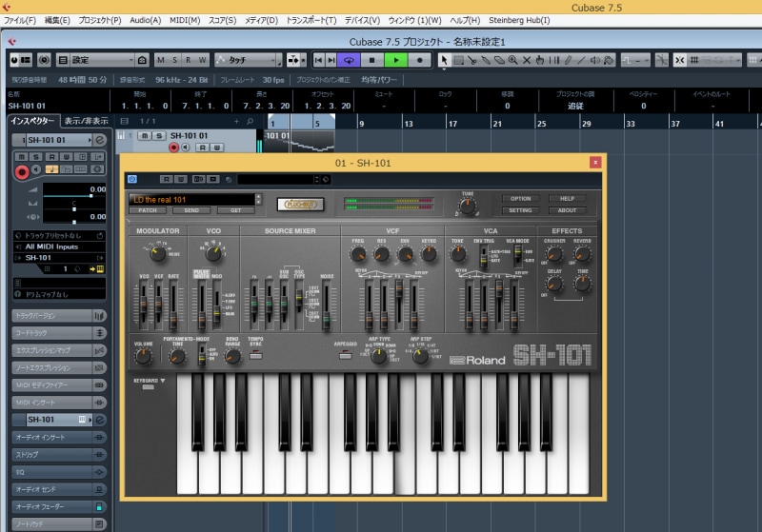The width and height of the screenshot is (762, 532).
Task: Select the Mute (X) tool
Action: 527,60
